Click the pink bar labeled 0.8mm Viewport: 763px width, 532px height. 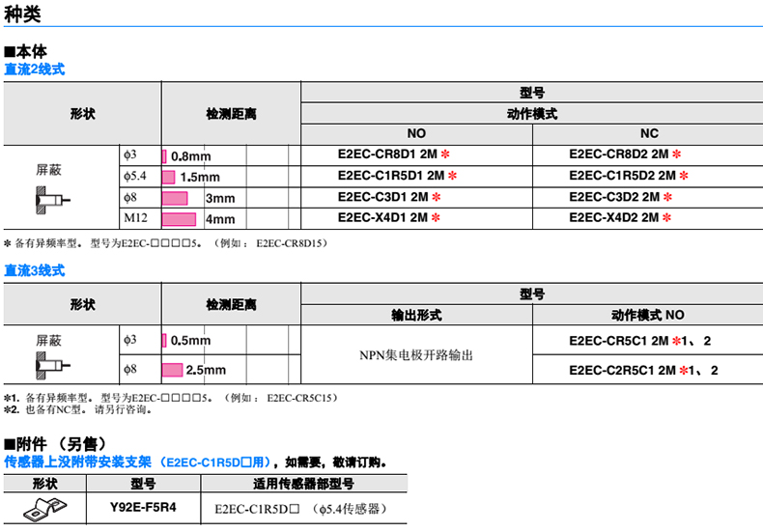(x=164, y=155)
